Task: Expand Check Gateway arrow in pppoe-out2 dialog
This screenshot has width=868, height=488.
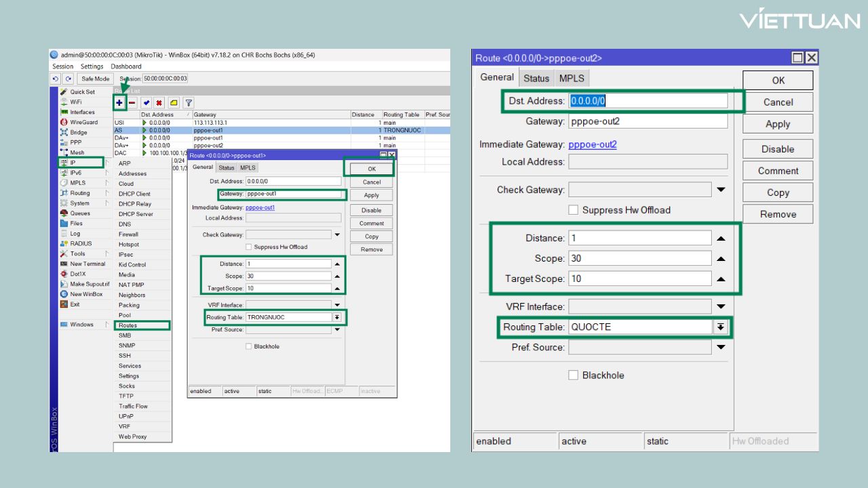Action: (720, 190)
